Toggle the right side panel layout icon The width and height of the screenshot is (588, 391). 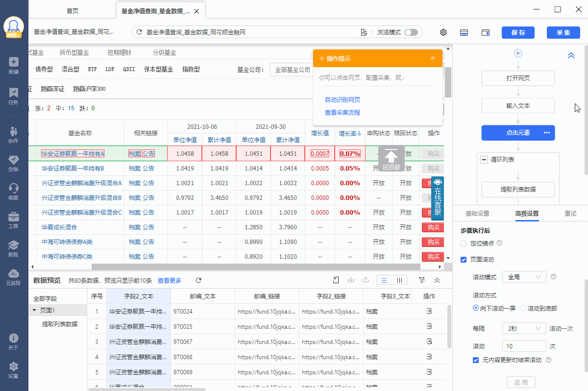(486, 32)
